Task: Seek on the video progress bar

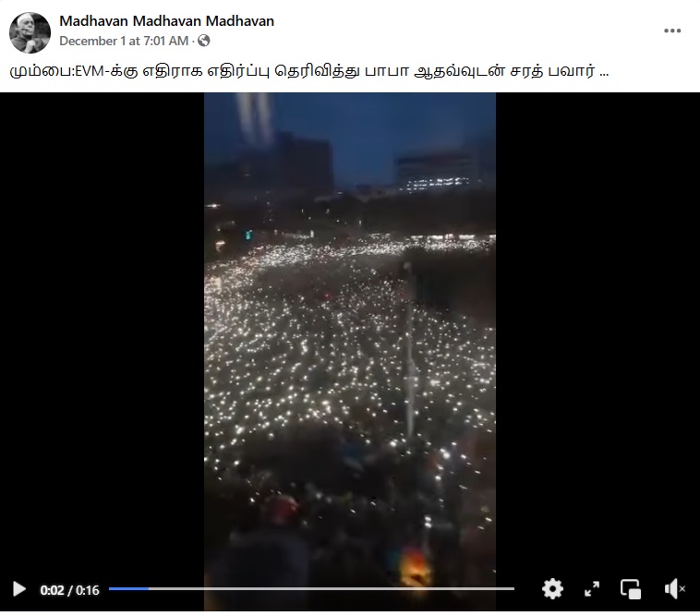Action: pyautogui.click(x=311, y=589)
